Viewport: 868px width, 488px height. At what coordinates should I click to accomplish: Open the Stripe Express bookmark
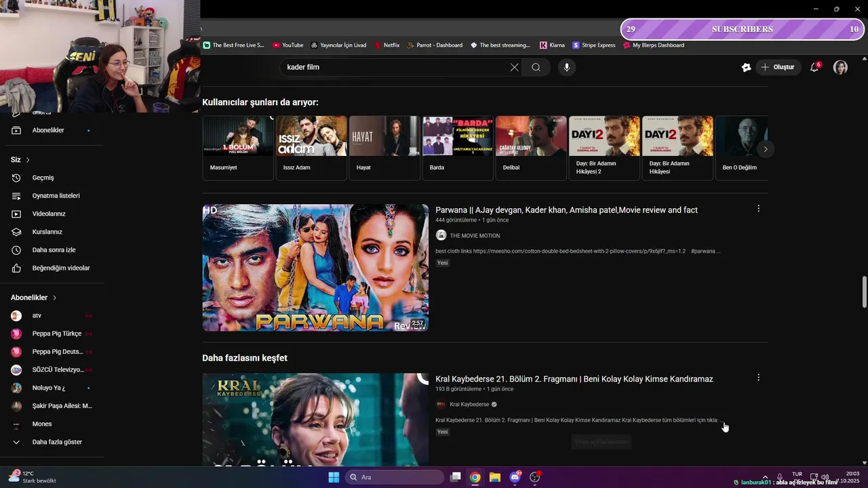click(x=594, y=45)
